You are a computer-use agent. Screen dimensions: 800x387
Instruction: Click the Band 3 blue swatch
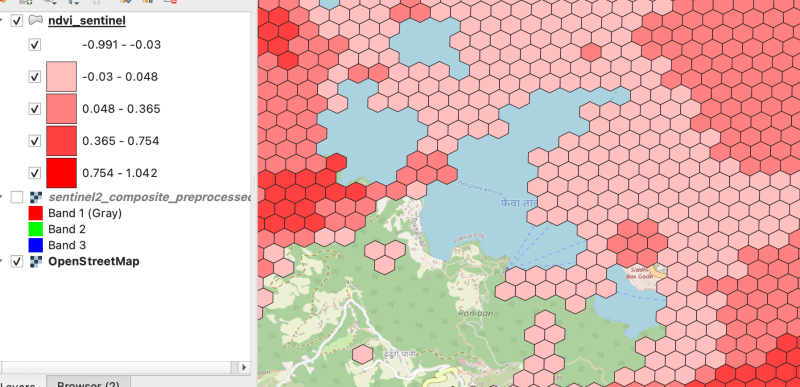36,245
